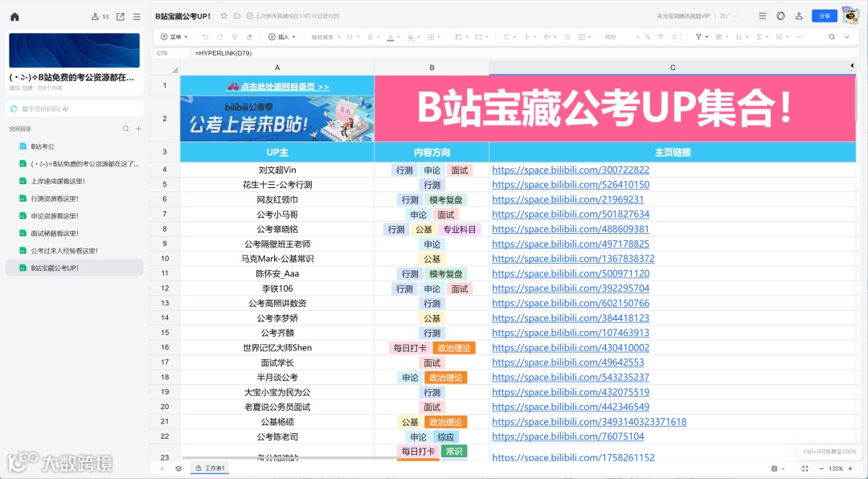Viewport: 868px width, 479px height.
Task: Open search magnifier in toolbar
Action: [832, 37]
